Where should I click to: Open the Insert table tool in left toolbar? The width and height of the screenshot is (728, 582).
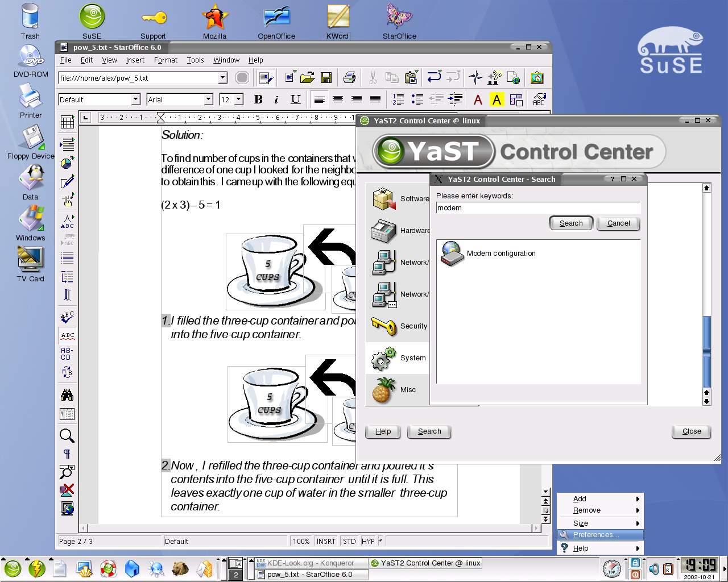click(67, 122)
